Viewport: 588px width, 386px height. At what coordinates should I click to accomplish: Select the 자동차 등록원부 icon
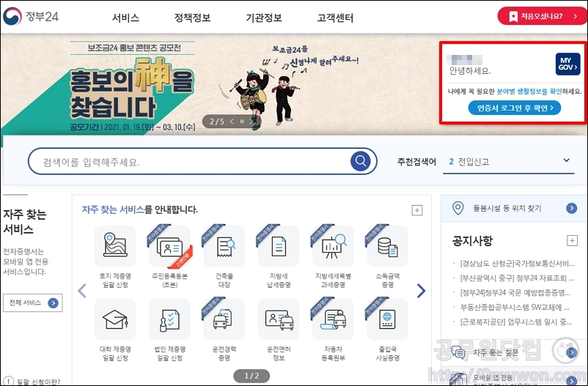pyautogui.click(x=333, y=319)
